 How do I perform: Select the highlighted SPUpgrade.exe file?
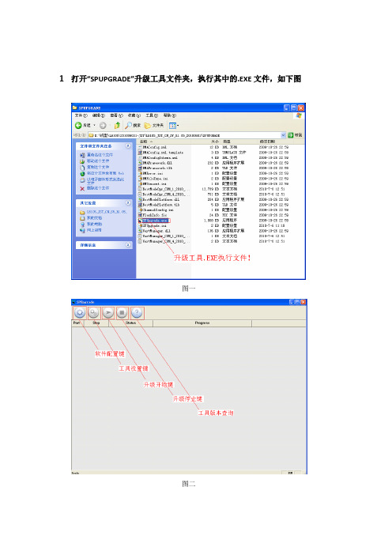pyautogui.click(x=155, y=221)
